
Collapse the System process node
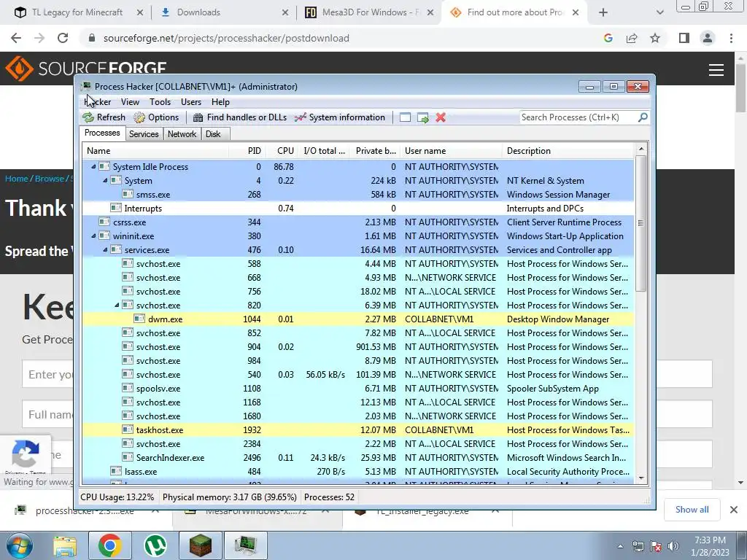pos(105,181)
